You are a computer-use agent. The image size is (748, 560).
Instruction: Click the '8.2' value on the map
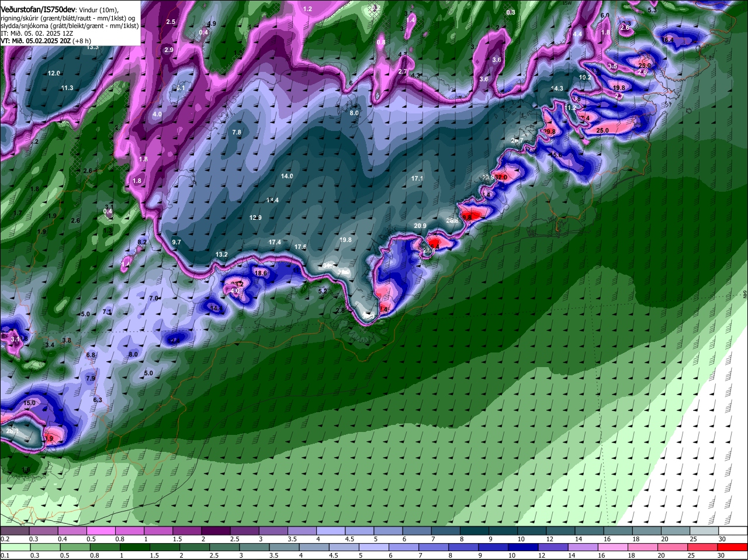142,242
